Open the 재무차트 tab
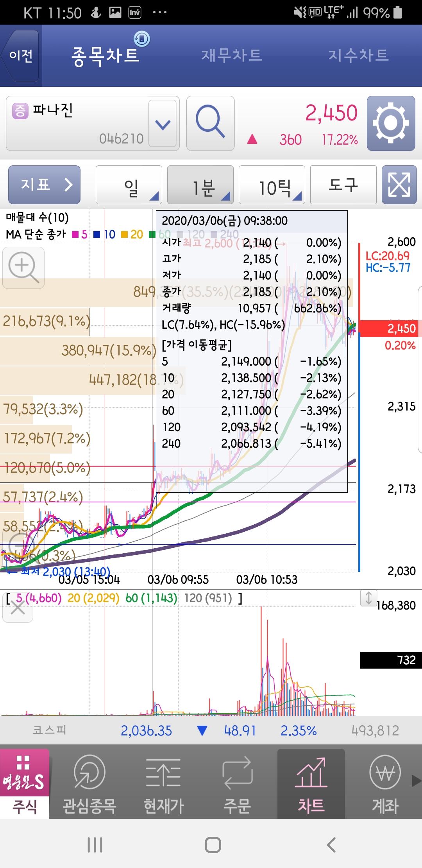Image resolution: width=422 pixels, height=868 pixels. tap(231, 55)
